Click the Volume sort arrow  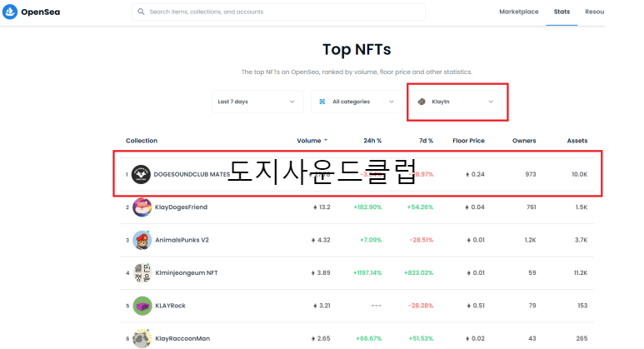coord(326,140)
